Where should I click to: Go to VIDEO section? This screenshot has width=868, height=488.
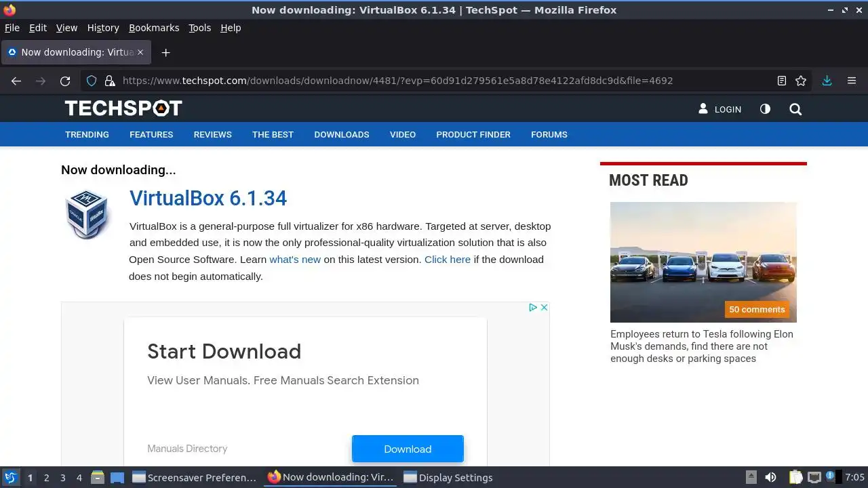[x=403, y=134]
